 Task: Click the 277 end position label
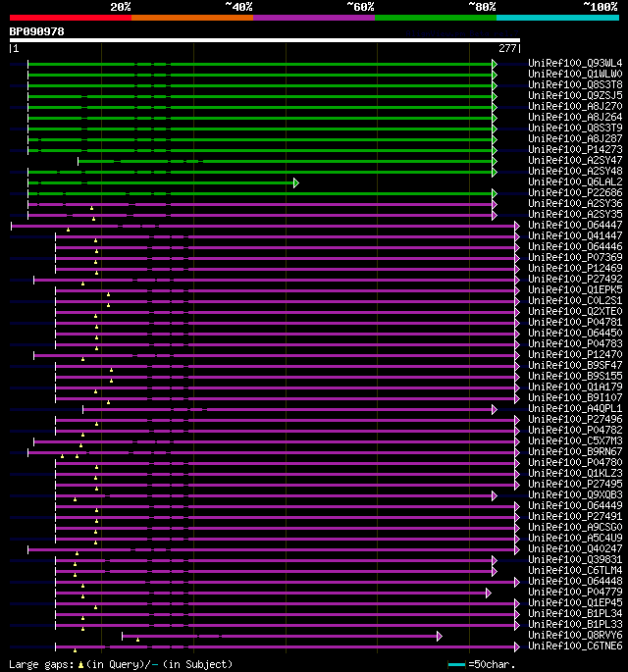point(507,48)
